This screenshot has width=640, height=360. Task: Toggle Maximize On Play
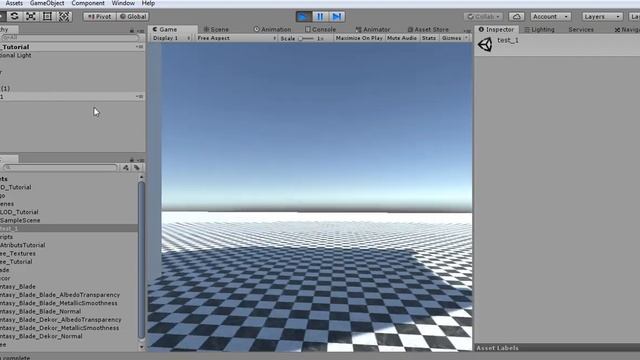coord(359,38)
